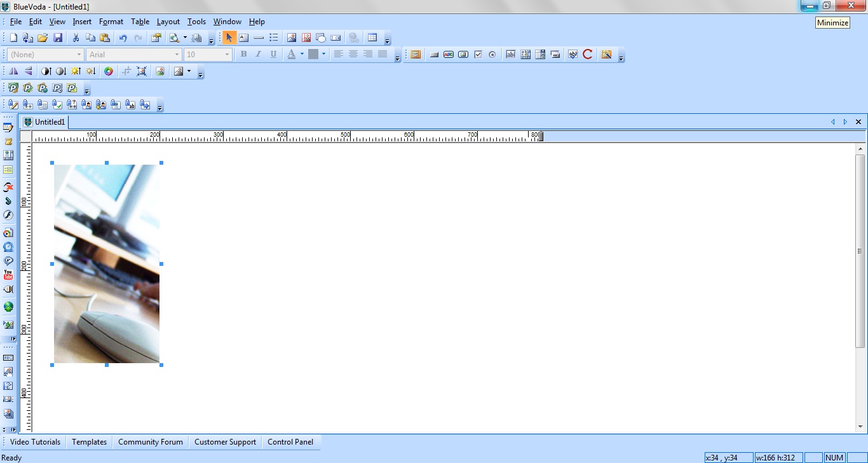Viewport: 868px width, 463px height.
Task: Open the Insert menu
Action: 82,22
